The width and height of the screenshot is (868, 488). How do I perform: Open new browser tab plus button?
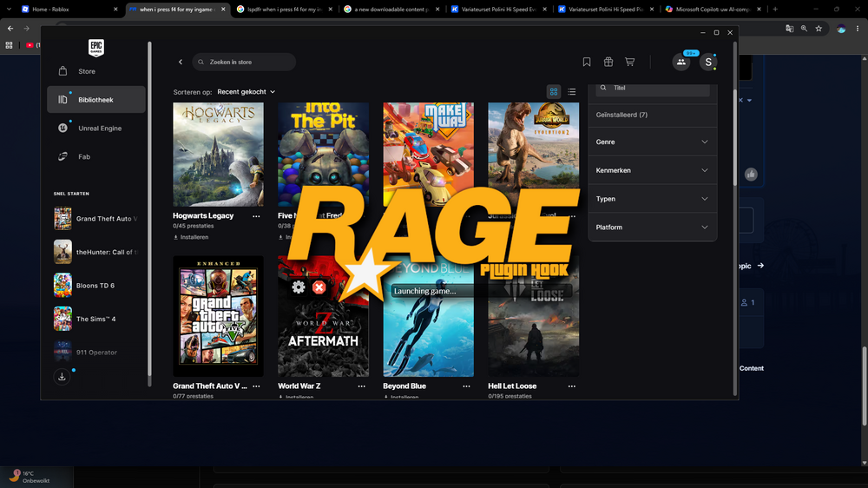[x=775, y=10]
